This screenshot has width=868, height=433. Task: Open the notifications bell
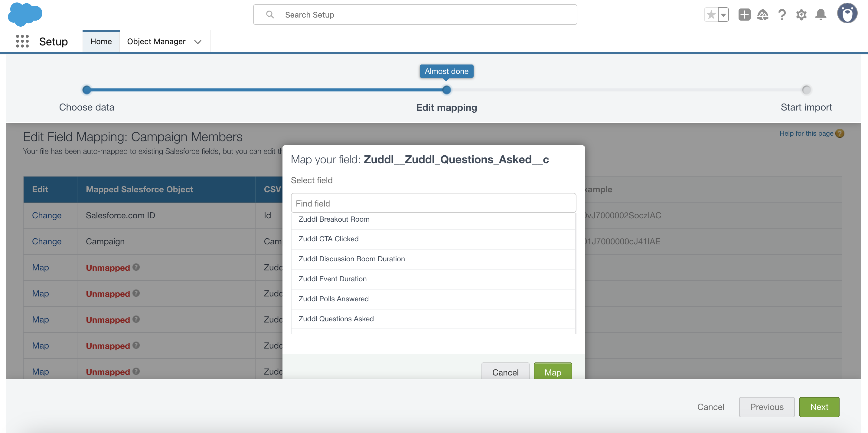pyautogui.click(x=821, y=15)
